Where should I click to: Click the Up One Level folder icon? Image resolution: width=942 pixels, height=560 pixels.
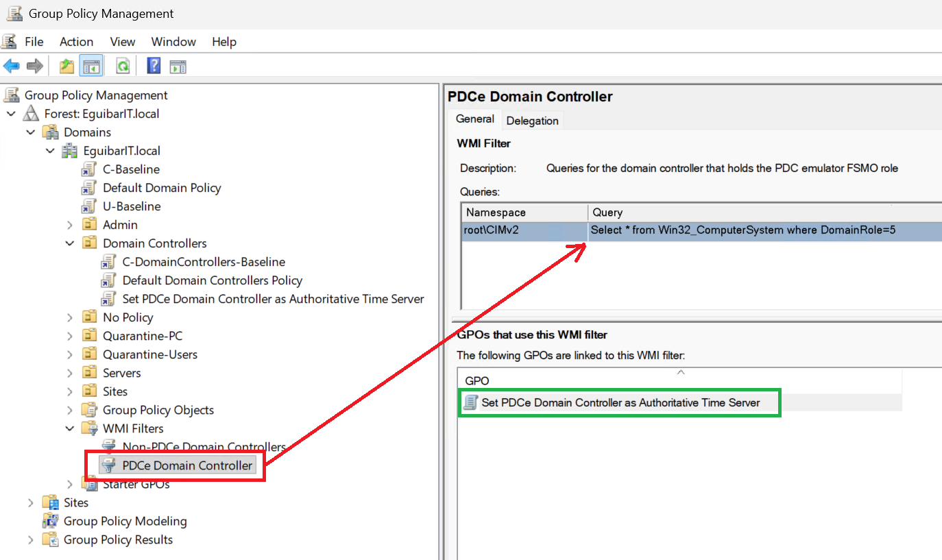67,66
